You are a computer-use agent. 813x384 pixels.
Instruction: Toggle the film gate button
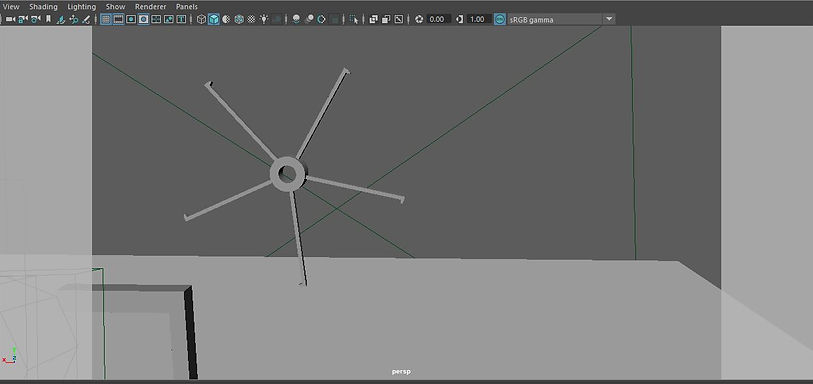(x=118, y=19)
